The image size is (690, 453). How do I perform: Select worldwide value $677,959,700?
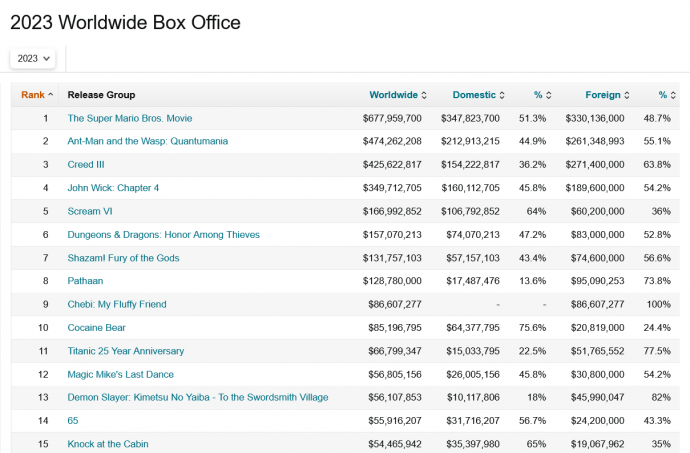pos(392,118)
